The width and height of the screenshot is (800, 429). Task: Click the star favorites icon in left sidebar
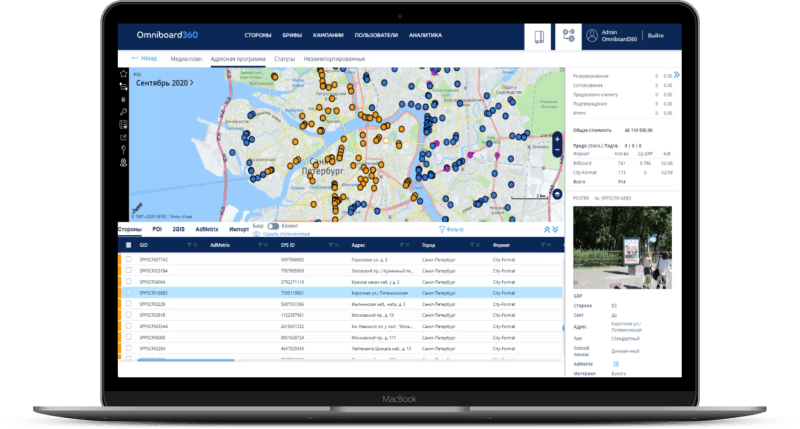point(123,74)
